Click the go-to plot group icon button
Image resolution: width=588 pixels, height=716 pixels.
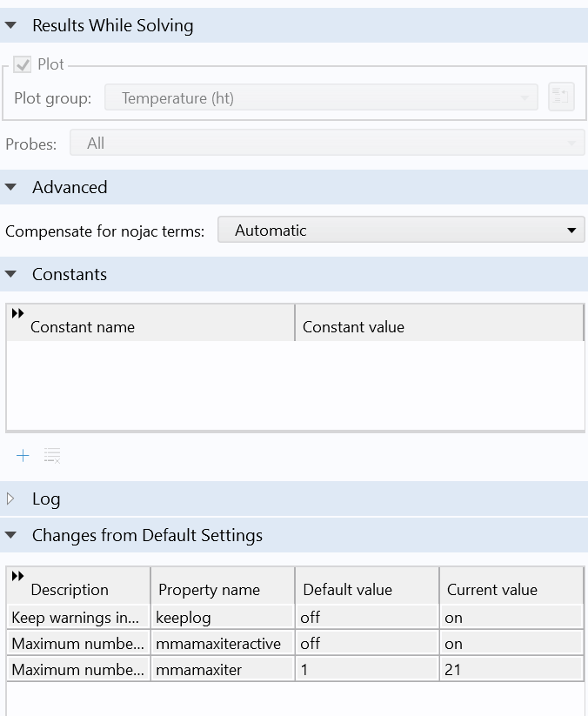click(561, 97)
